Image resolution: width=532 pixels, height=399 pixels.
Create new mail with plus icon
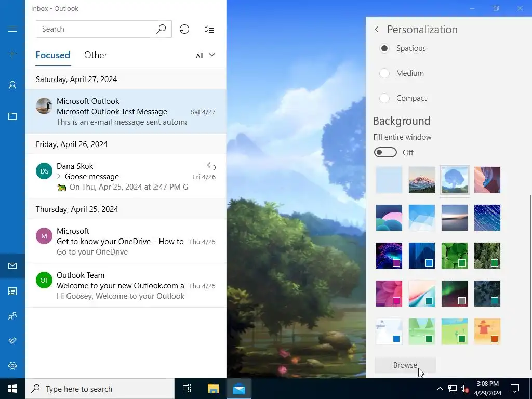[12, 54]
